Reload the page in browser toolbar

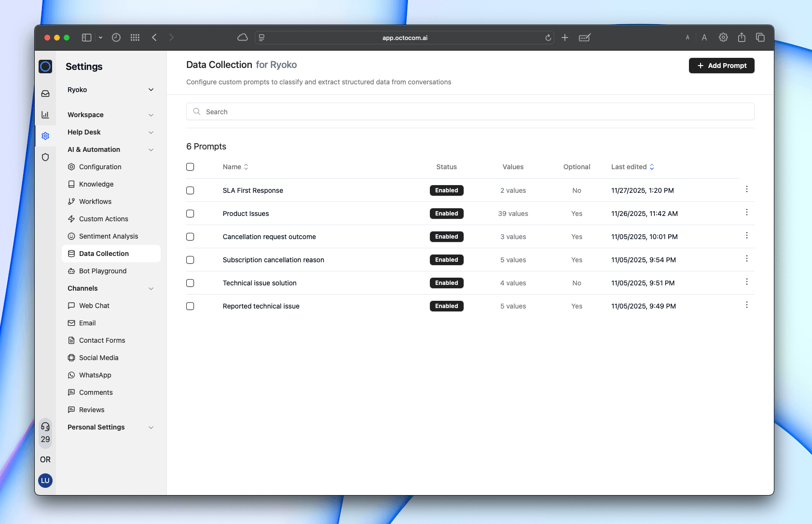coord(548,38)
